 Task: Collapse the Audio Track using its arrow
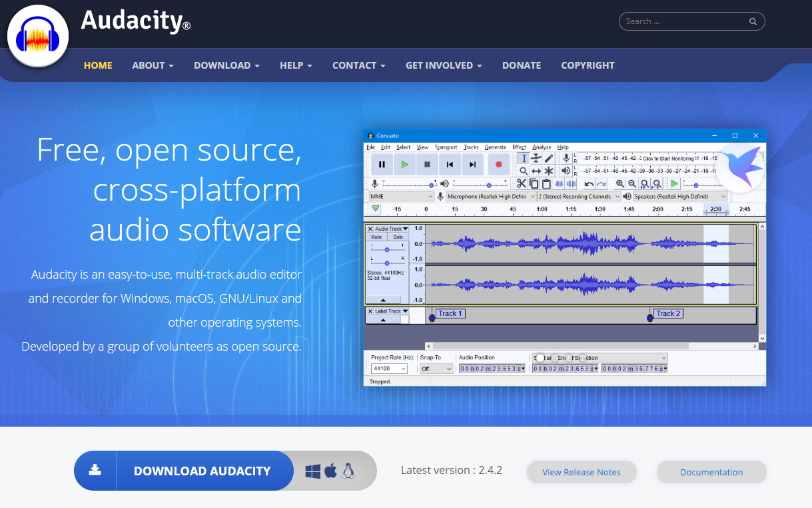(x=382, y=300)
